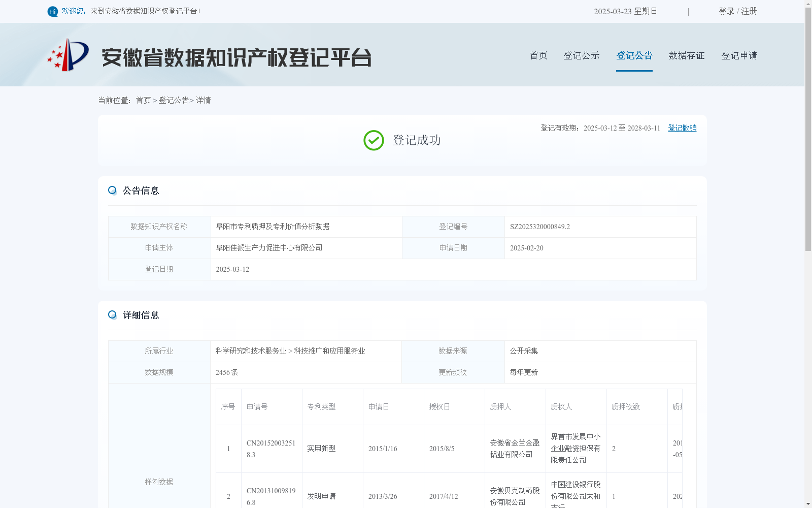This screenshot has height=508, width=812.
Task: Select grant date 2017/4/12
Action: coord(444,496)
